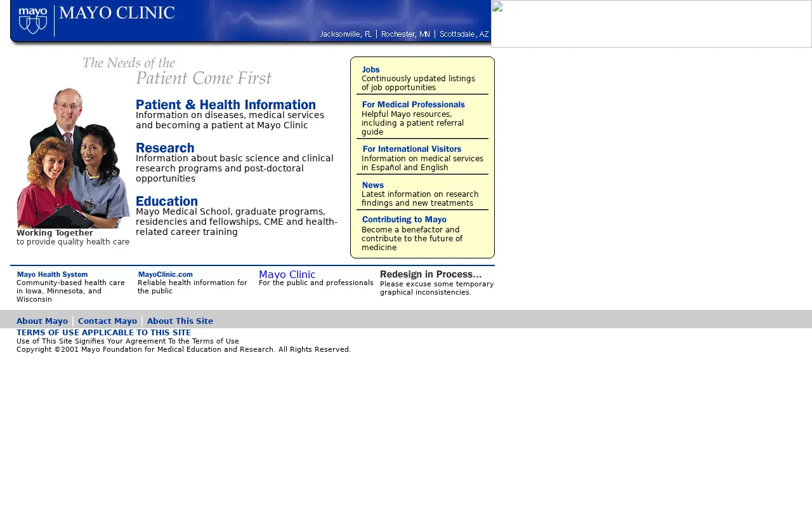Click 'Community-based health care in Iowa' description
Image resolution: width=812 pixels, height=508 pixels.
click(x=70, y=291)
